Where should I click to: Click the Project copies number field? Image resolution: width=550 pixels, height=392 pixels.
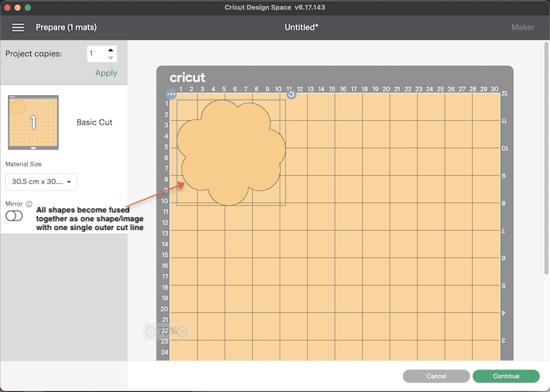pos(97,53)
